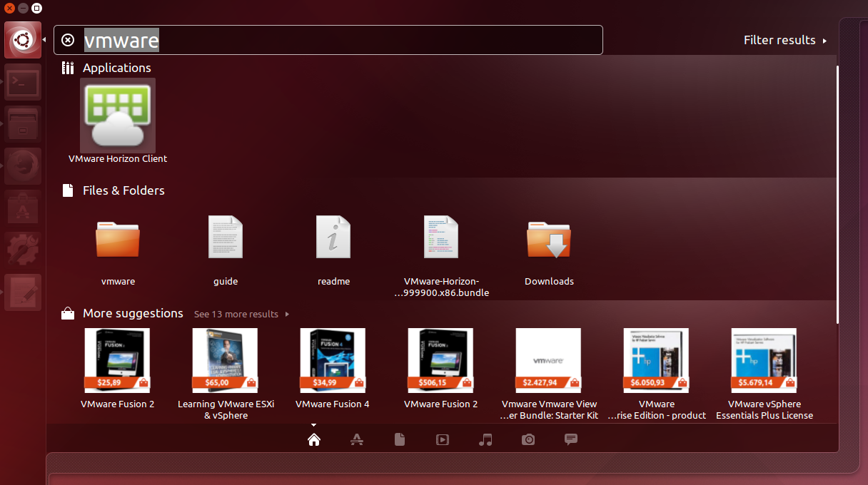This screenshot has height=485, width=868.
Task: Switch to the Social messages lens
Action: [571, 439]
